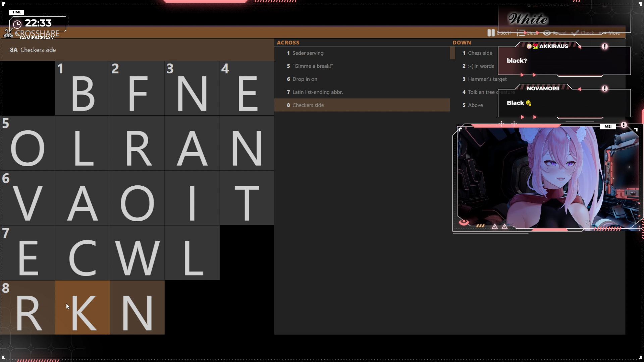Open the Reveal eye menu
Viewport: 644px width, 362px height.
[x=547, y=33]
